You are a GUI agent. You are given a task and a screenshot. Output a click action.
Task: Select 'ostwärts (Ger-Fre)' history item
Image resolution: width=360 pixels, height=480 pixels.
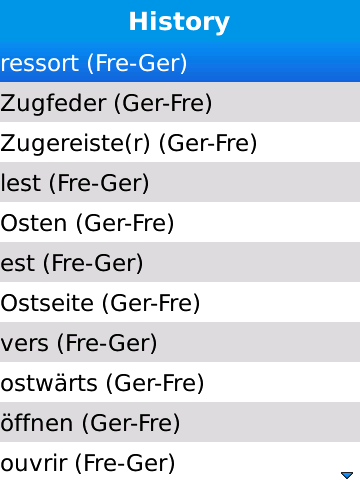pos(180,382)
